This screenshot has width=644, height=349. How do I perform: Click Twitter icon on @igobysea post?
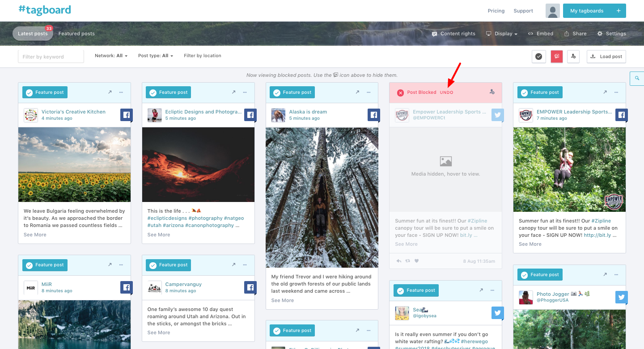pyautogui.click(x=498, y=313)
